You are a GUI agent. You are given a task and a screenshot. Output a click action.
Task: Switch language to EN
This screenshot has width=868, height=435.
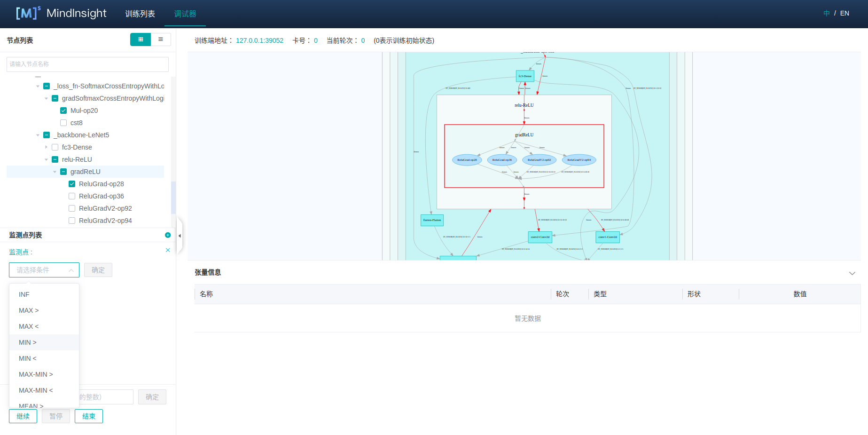pos(845,13)
